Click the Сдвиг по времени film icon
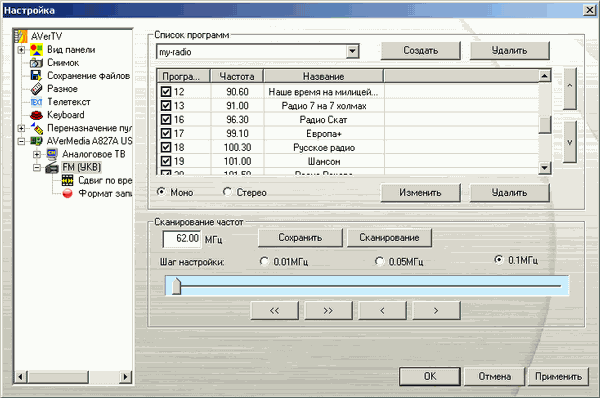This screenshot has width=600, height=398. 68,180
